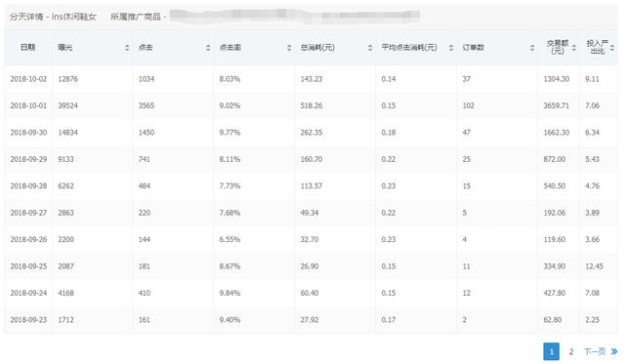
Task: Click order count 102
Action: 469,105
